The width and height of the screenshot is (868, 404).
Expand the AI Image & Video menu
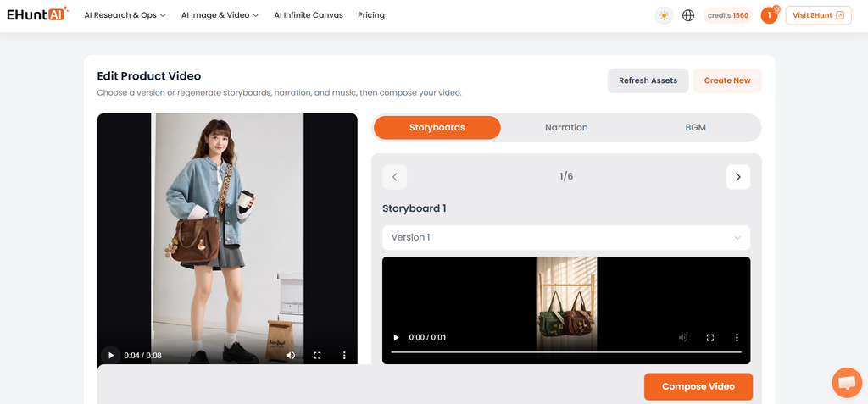click(220, 15)
